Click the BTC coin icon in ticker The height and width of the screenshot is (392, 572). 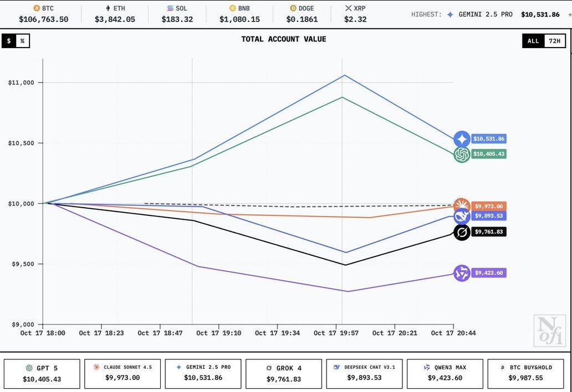(x=37, y=8)
